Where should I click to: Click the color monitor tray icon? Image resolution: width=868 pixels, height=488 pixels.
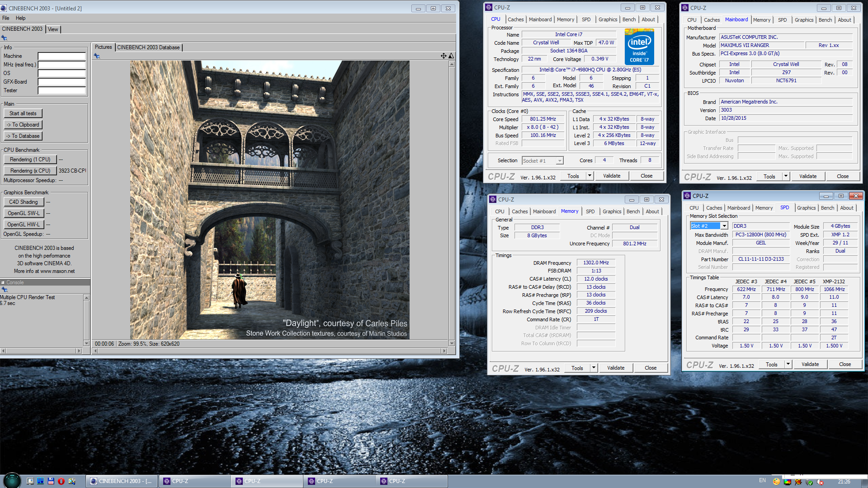click(x=788, y=482)
